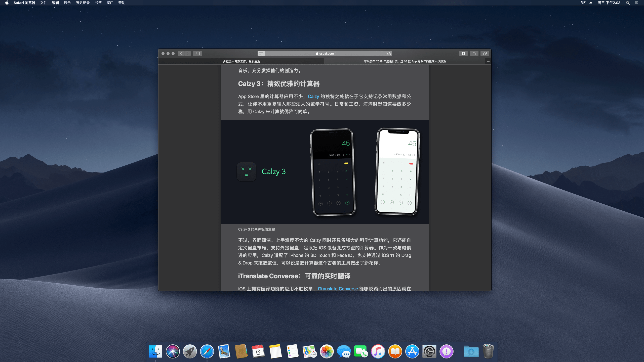The width and height of the screenshot is (644, 362).
Task: Click the 周三 下午2:03 clock
Action: pos(609,3)
